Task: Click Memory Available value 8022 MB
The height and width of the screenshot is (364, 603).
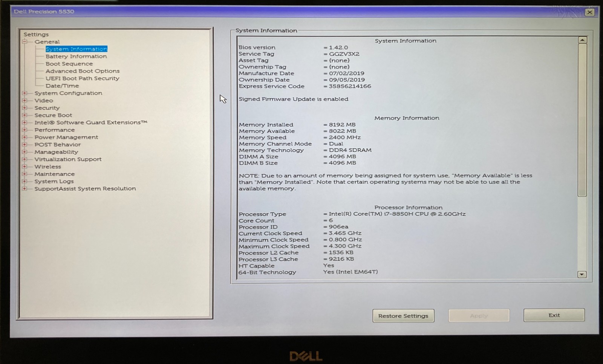Action: click(x=342, y=131)
